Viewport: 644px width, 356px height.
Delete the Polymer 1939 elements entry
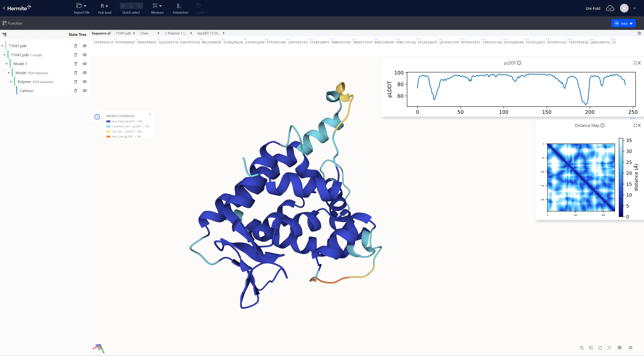tap(76, 82)
